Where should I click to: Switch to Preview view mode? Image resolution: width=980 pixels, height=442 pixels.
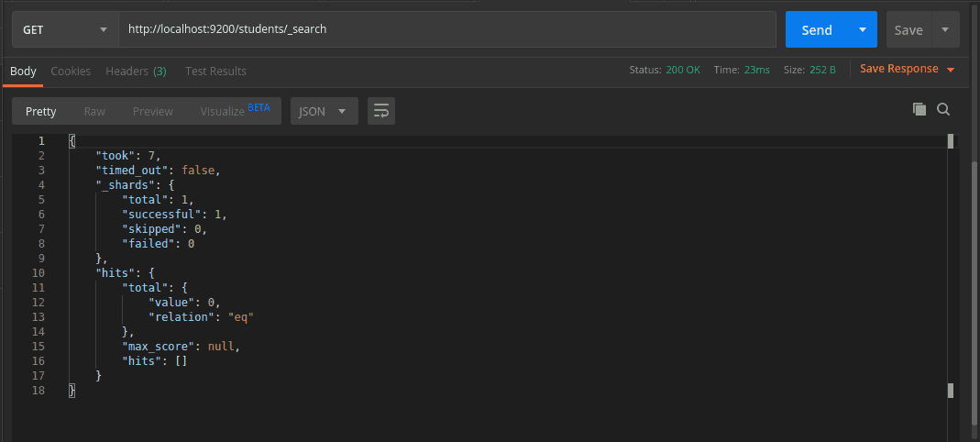pos(153,111)
